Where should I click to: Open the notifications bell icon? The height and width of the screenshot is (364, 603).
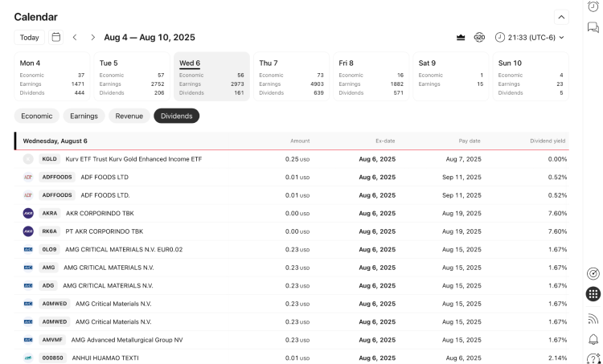click(593, 340)
